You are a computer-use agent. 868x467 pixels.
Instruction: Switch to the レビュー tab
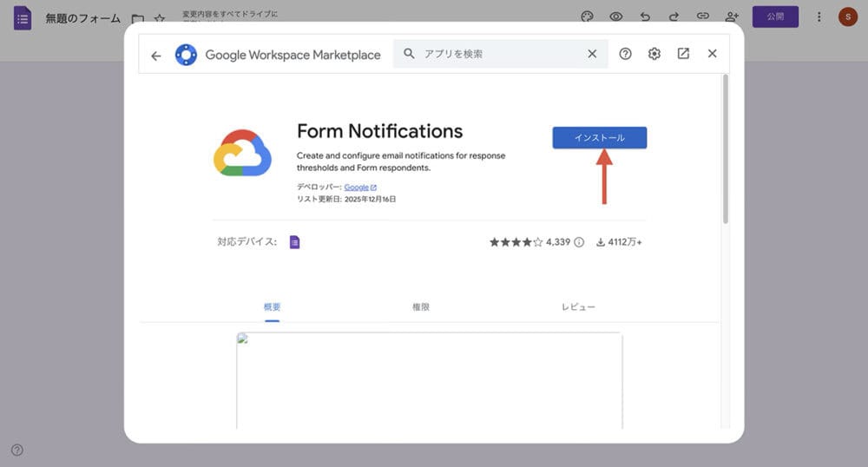coord(578,307)
